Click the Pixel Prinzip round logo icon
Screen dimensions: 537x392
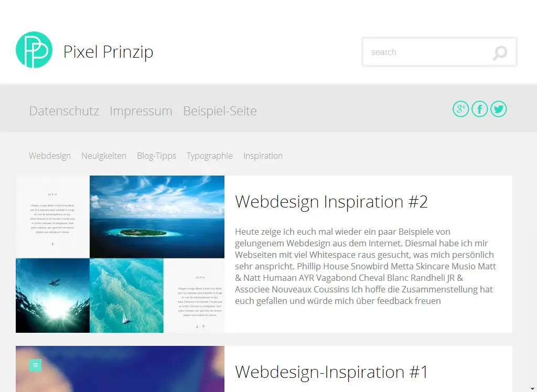(x=34, y=50)
